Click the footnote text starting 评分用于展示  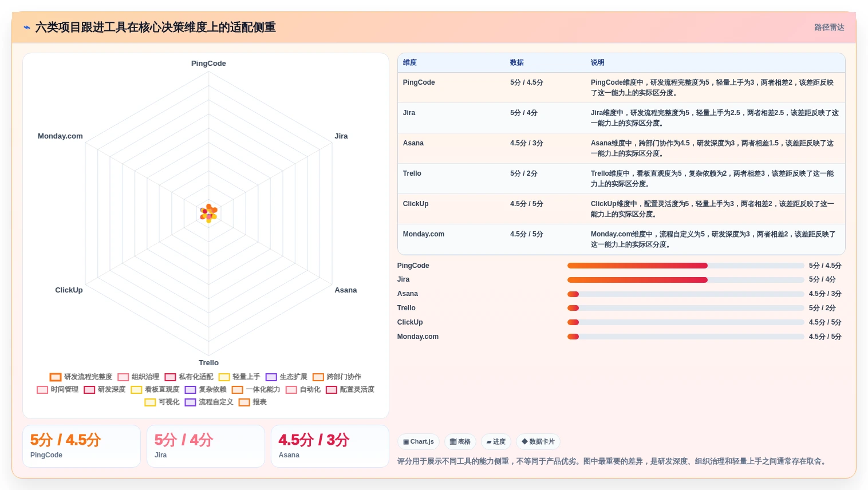(613, 461)
